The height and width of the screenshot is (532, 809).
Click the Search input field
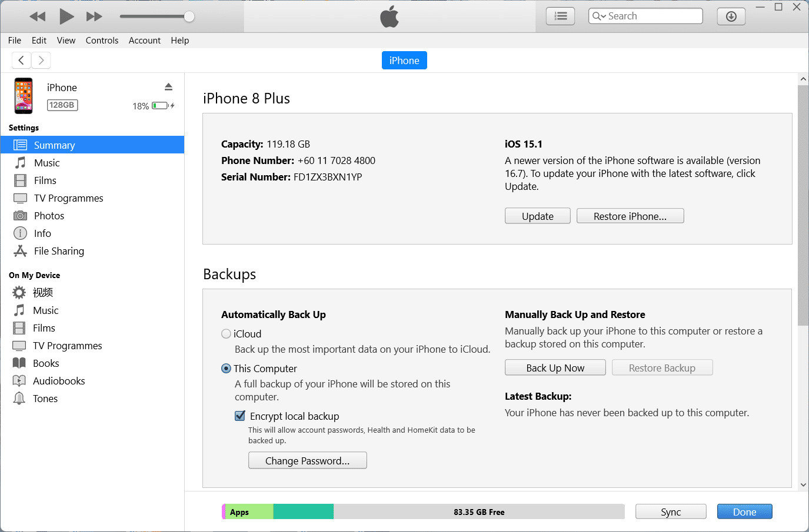click(645, 16)
